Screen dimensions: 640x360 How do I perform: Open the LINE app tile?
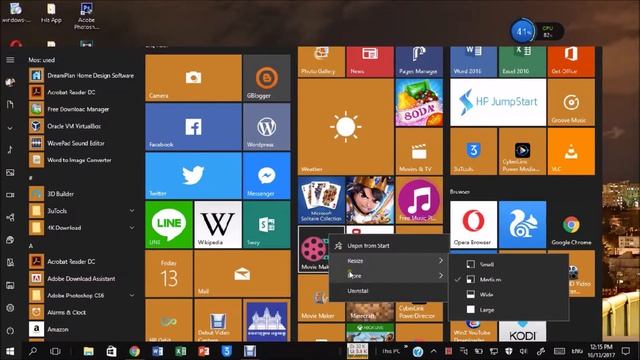(x=169, y=224)
